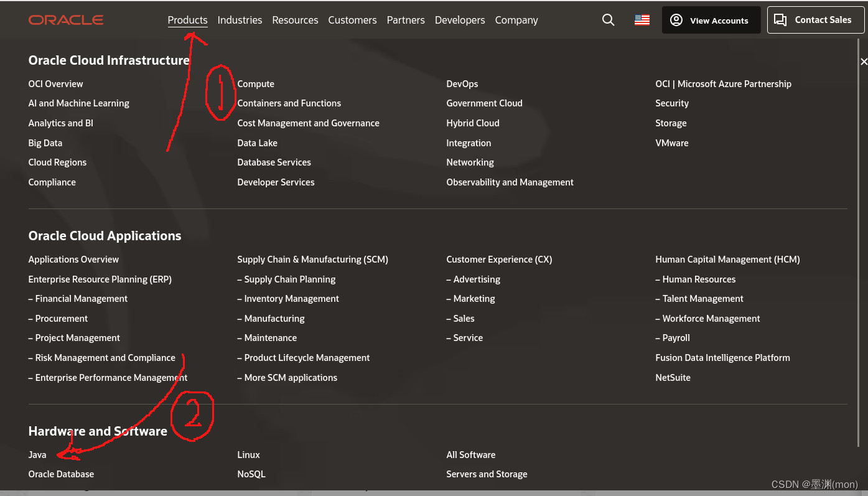This screenshot has height=496, width=868.
Task: Open the Compute link
Action: click(x=256, y=83)
